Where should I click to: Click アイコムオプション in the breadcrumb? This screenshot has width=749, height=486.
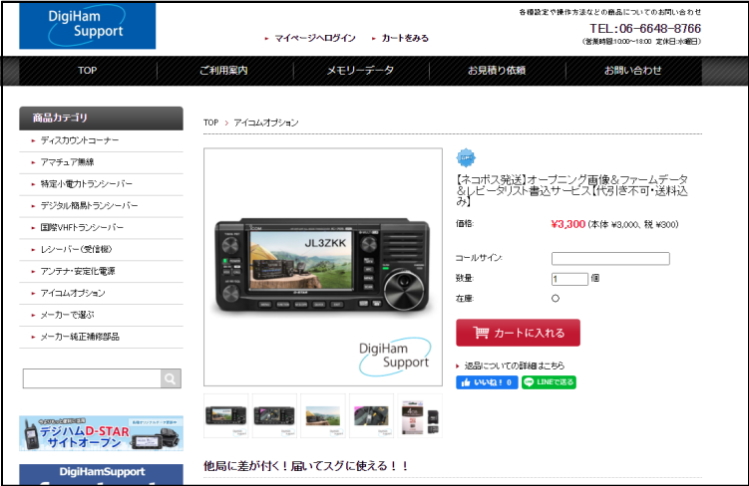coord(266,123)
